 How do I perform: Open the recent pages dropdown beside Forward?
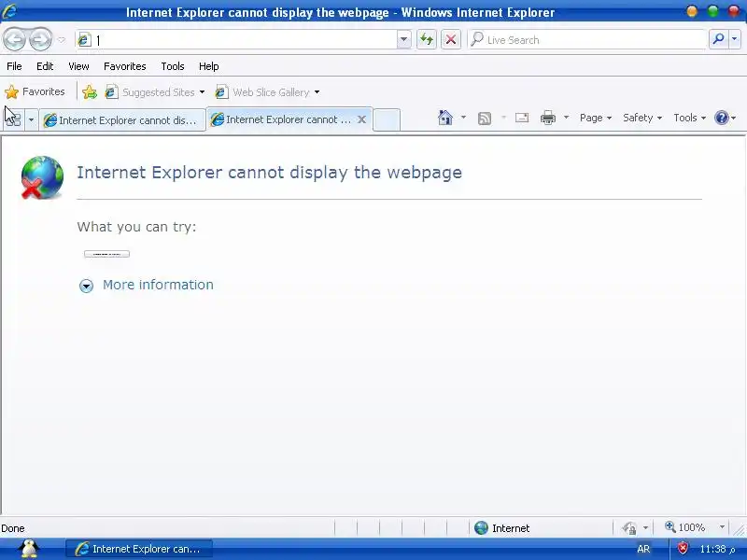(62, 40)
